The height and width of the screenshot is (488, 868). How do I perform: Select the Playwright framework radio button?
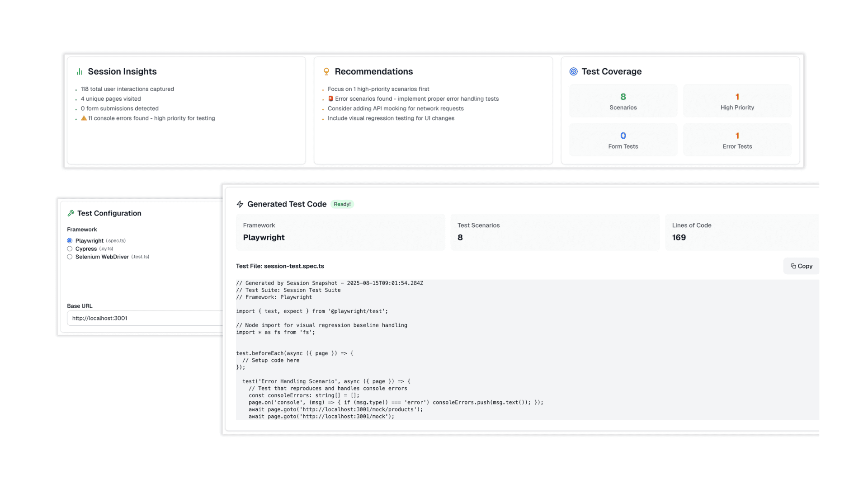70,240
